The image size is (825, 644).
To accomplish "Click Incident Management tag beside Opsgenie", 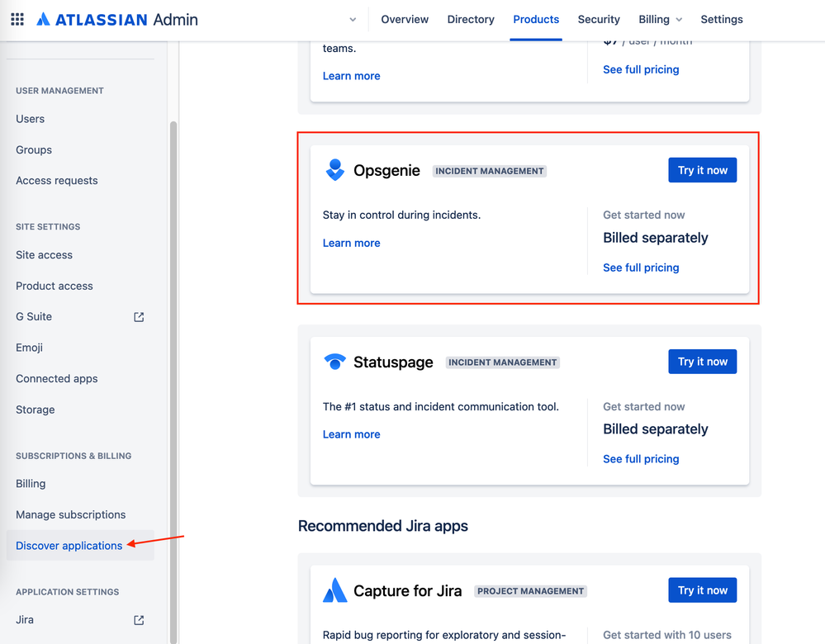I will 490,171.
